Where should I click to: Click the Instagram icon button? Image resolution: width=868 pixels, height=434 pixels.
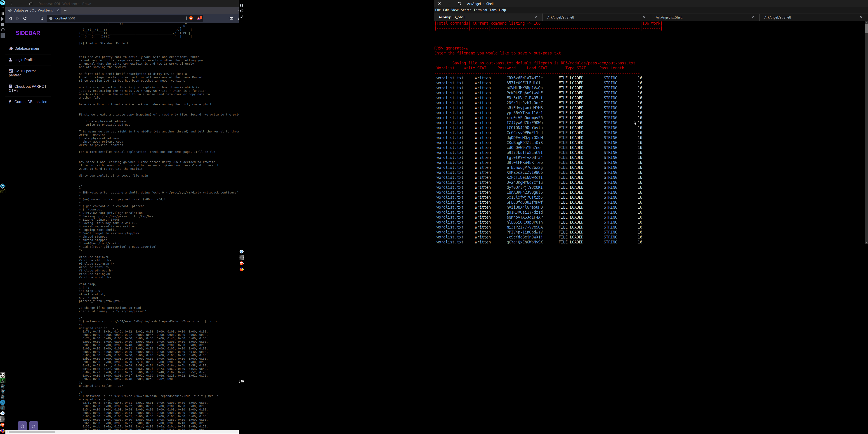(34, 426)
